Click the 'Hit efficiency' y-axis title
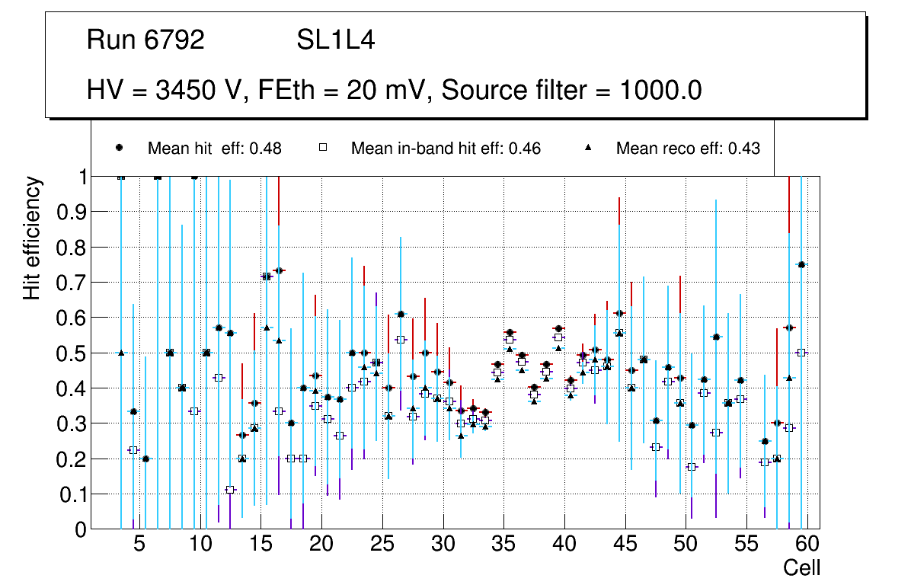 (x=33, y=238)
